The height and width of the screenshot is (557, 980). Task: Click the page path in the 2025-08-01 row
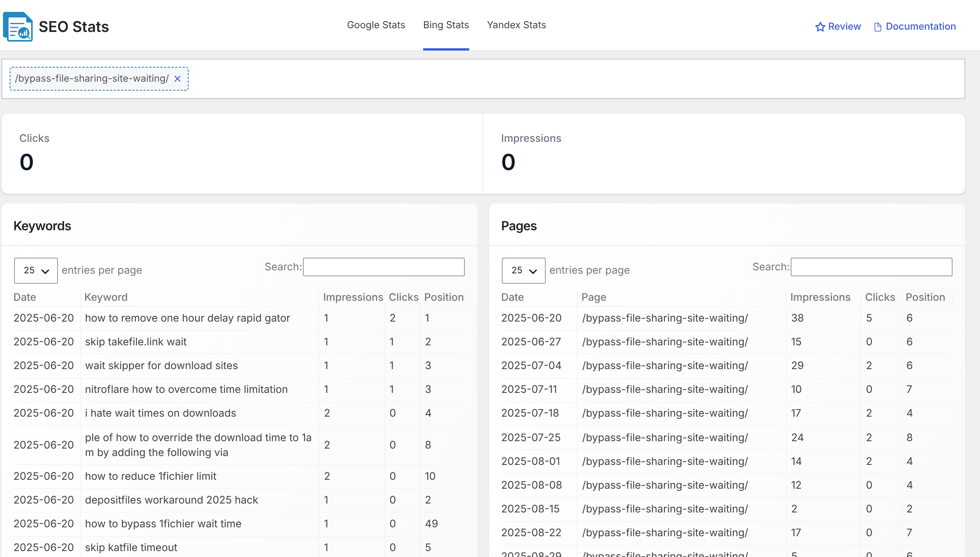coord(665,461)
